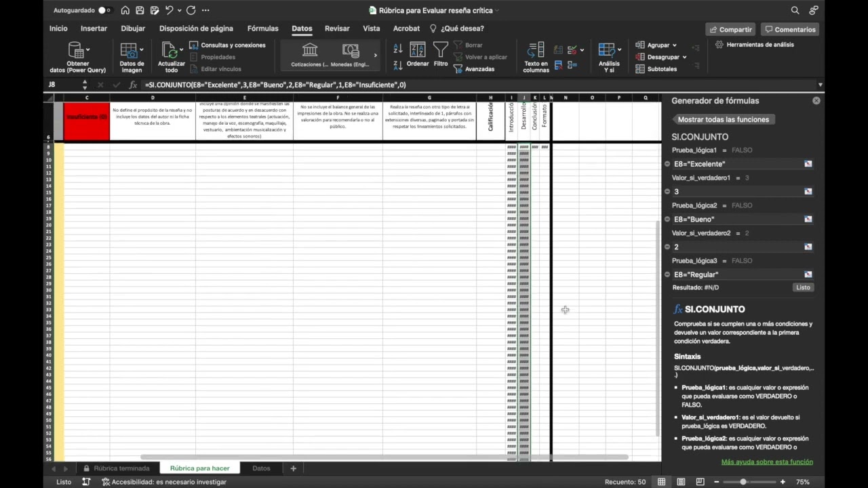The height and width of the screenshot is (488, 868).
Task: Open the Comentarios pane button
Action: 789,29
